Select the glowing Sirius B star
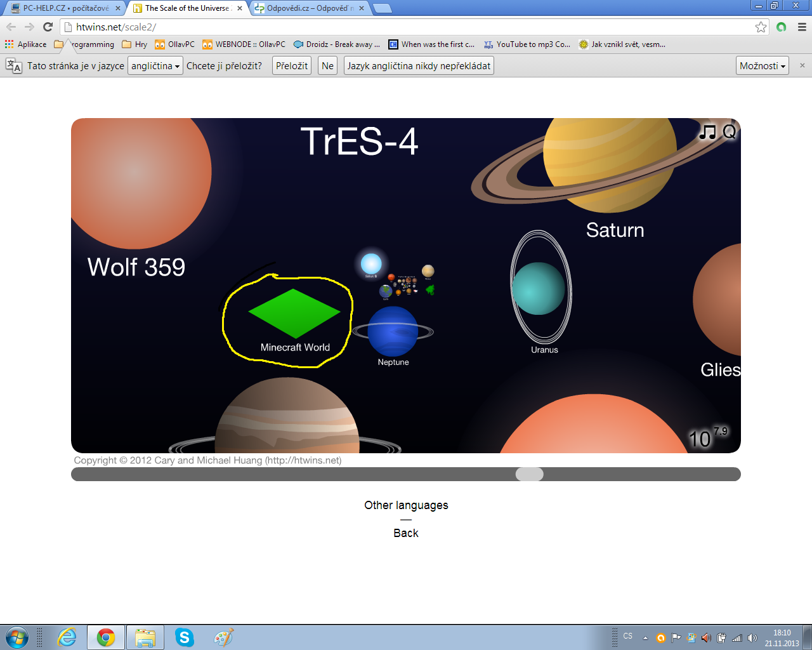Image resolution: width=812 pixels, height=650 pixels. (371, 263)
